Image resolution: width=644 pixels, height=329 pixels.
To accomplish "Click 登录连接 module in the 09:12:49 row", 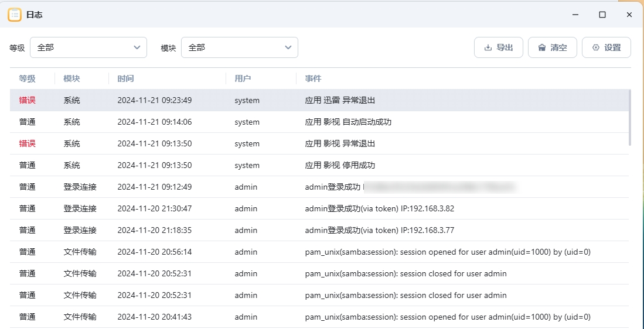I will pos(80,187).
